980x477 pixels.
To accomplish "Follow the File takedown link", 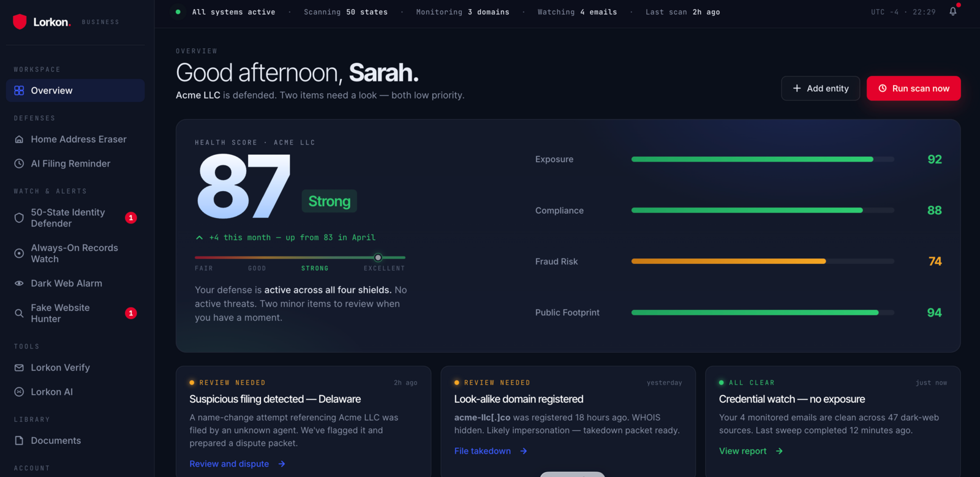I will 491,451.
